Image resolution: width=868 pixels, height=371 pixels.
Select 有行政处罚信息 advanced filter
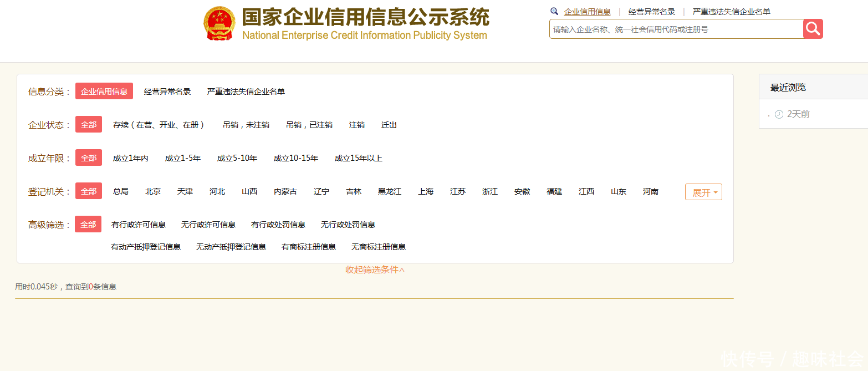278,225
